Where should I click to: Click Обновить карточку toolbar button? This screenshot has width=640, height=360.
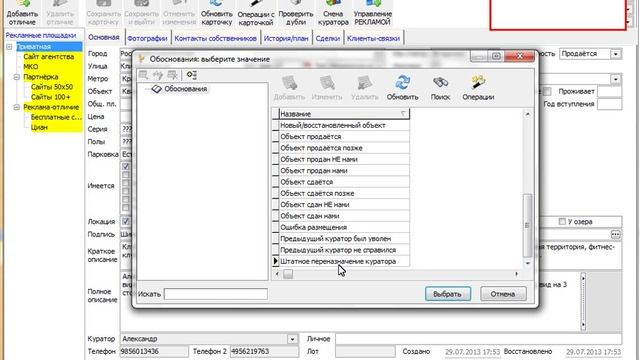(x=216, y=12)
